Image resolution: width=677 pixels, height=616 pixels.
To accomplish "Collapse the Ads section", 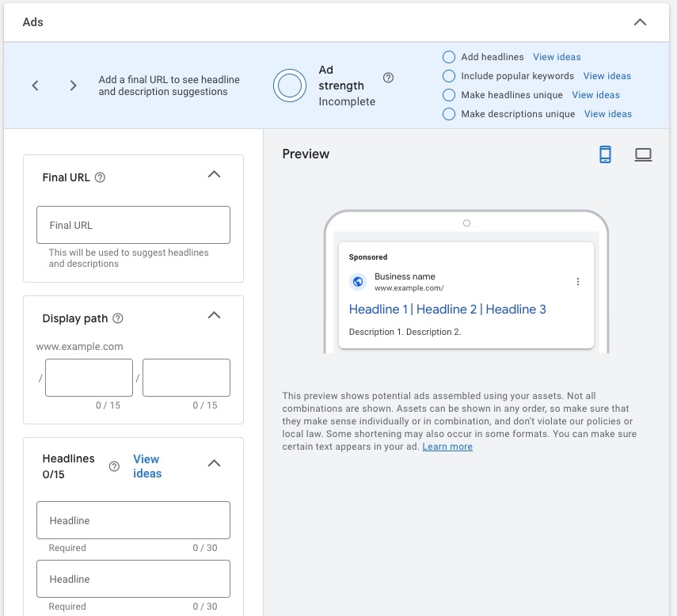I will (640, 22).
